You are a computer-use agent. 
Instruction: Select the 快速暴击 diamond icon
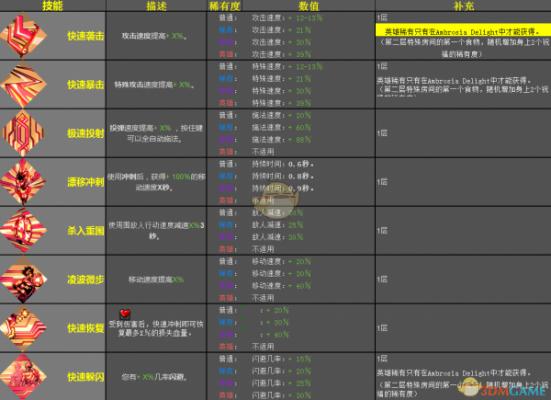23,84
